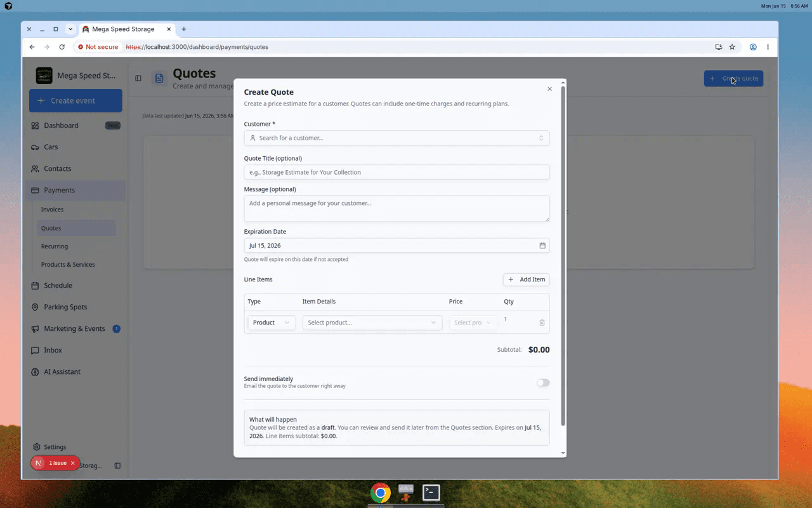Screen dimensions: 812x508
Task: Click the collapse sidebar icon at bottom
Action: [x=117, y=465]
